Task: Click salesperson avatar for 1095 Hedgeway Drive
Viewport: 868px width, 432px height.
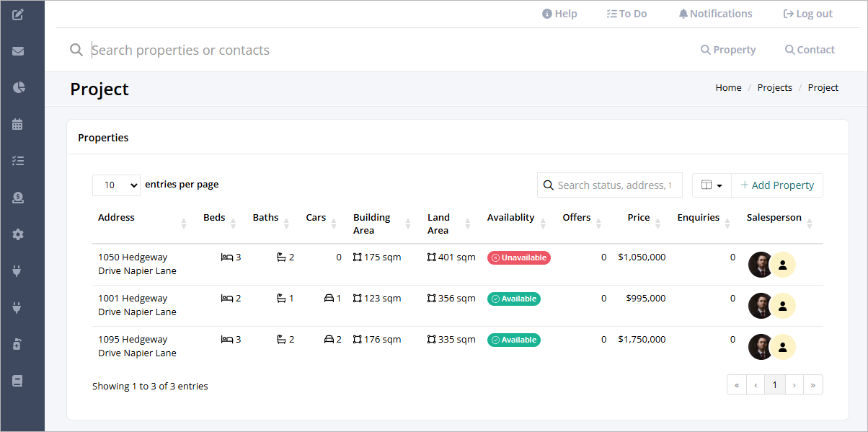Action: pyautogui.click(x=761, y=347)
